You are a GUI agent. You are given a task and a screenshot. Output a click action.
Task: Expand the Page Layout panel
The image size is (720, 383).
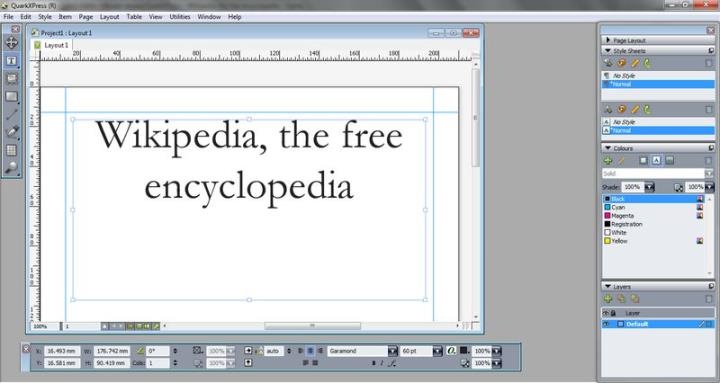(x=608, y=40)
